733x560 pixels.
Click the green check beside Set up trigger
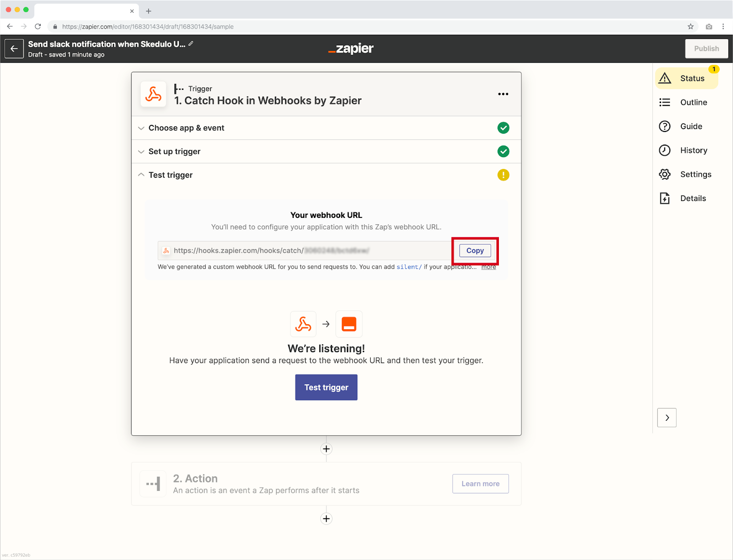503,151
